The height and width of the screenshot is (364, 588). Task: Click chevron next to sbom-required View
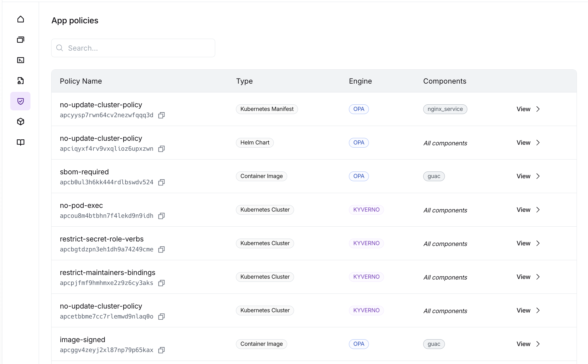tap(538, 176)
